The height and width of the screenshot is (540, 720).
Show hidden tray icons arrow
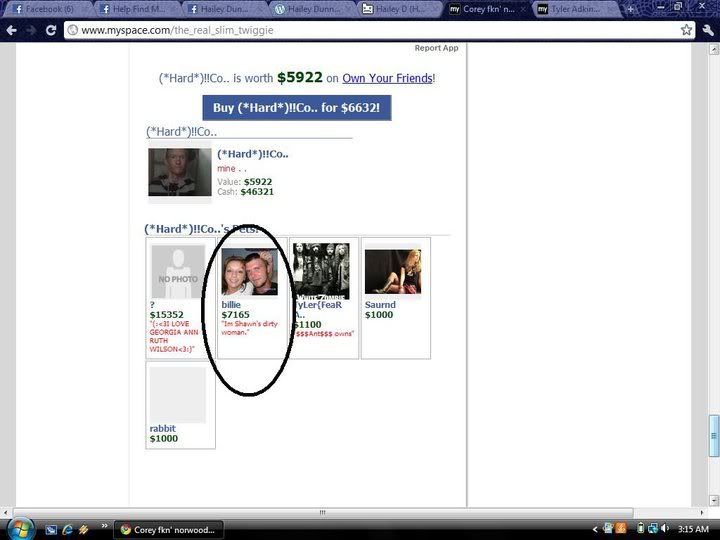(x=595, y=529)
